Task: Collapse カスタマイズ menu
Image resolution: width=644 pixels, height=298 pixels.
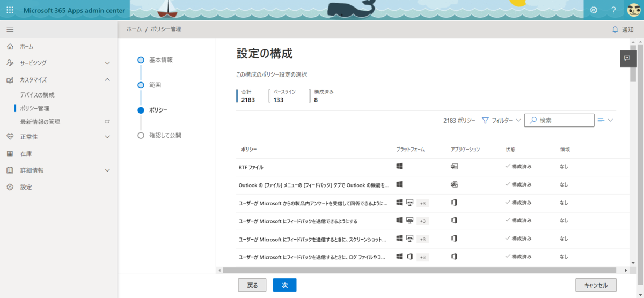Action: (59, 80)
